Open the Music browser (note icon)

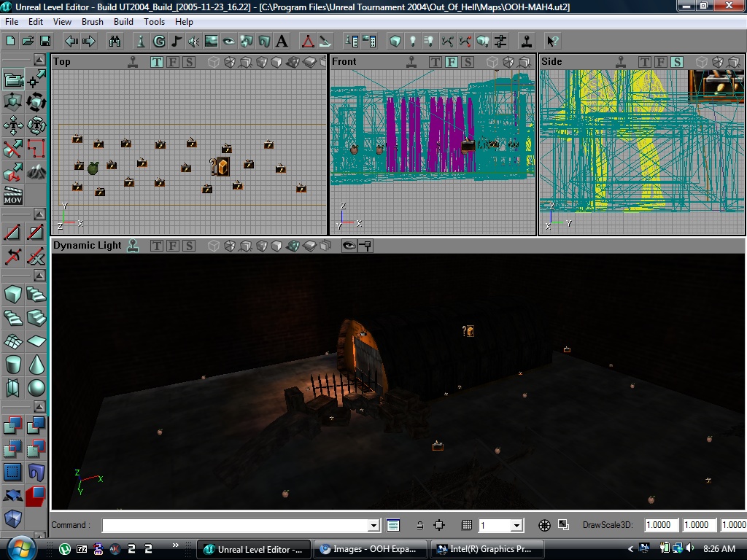(177, 42)
